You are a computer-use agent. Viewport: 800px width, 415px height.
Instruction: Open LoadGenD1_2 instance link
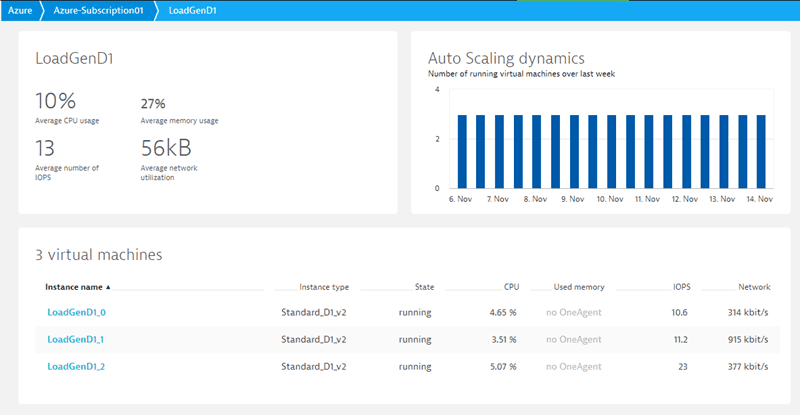76,367
